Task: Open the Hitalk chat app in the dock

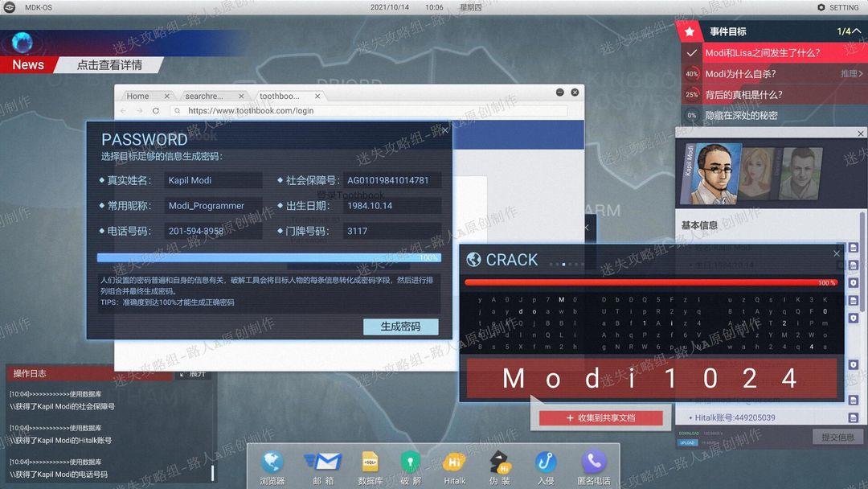Action: (454, 468)
